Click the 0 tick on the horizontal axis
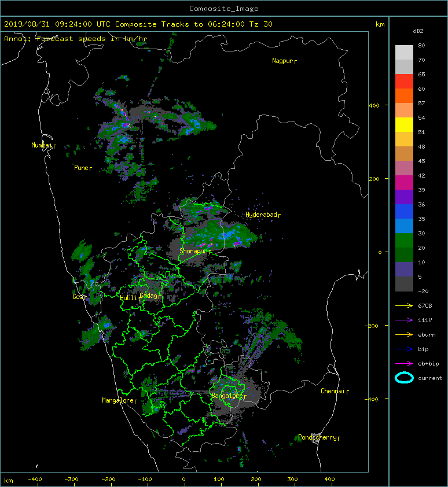This screenshot has width=448, height=487. [x=183, y=479]
